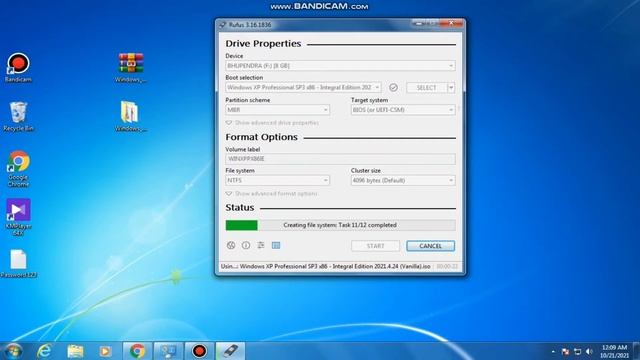
Task: Open the KMPlayer 64X desktop shortcut
Action: 18,218
